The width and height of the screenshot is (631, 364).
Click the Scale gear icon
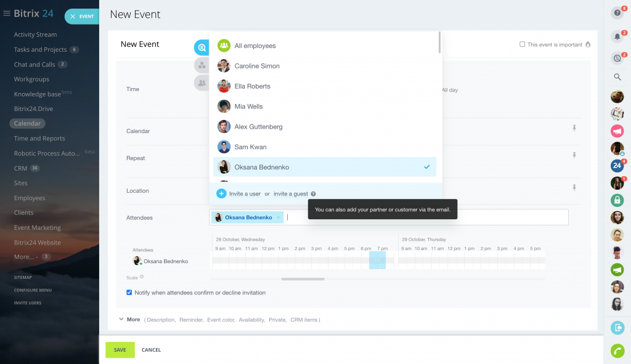point(142,277)
